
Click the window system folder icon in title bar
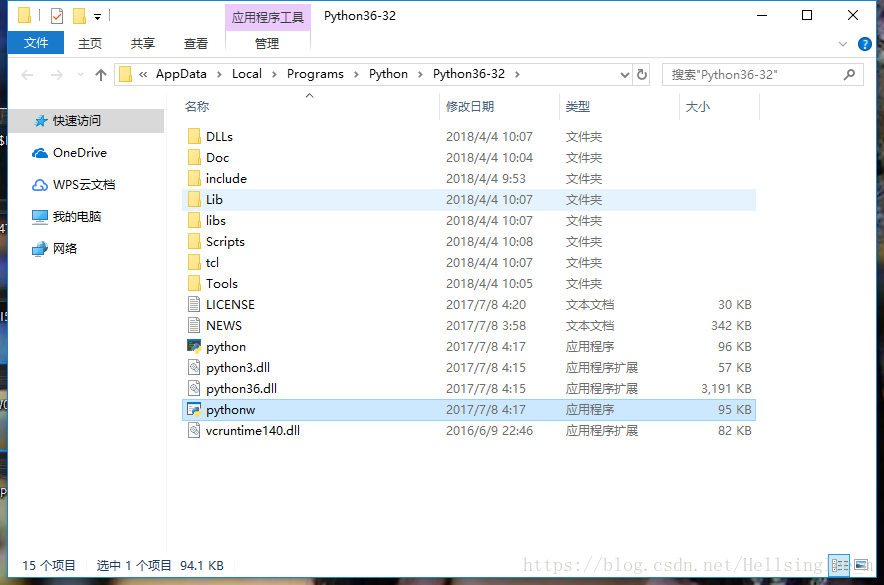pyautogui.click(x=24, y=15)
